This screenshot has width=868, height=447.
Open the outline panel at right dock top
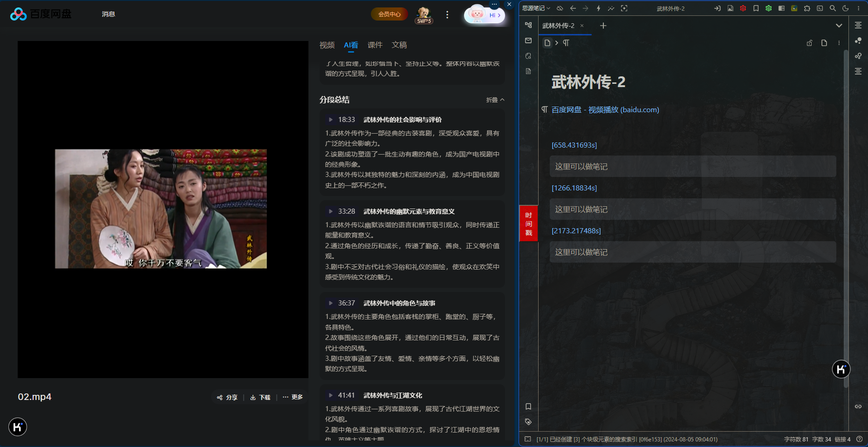tap(858, 25)
